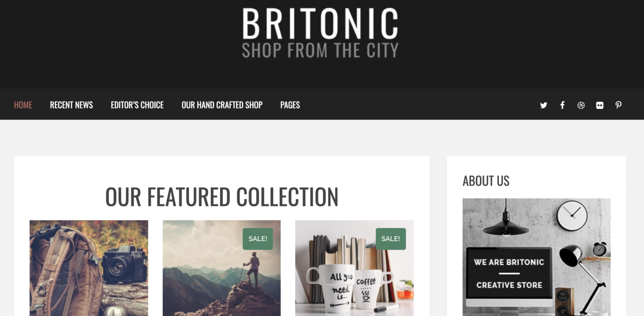Open the Facebook social icon
The height and width of the screenshot is (316, 644).
[562, 105]
